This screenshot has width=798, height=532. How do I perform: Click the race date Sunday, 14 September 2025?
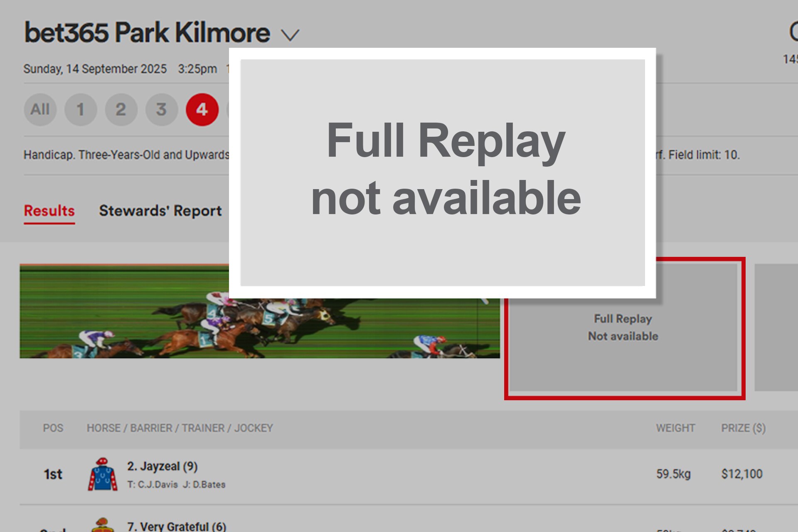click(x=96, y=69)
